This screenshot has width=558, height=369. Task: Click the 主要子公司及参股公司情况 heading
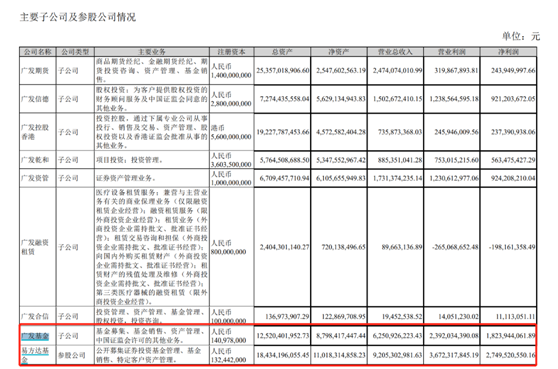pos(78,17)
